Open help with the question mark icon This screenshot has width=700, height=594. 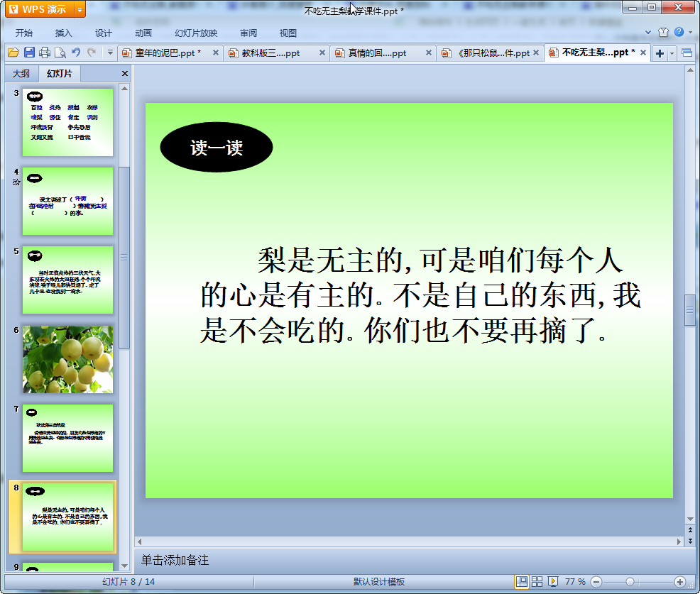click(679, 32)
